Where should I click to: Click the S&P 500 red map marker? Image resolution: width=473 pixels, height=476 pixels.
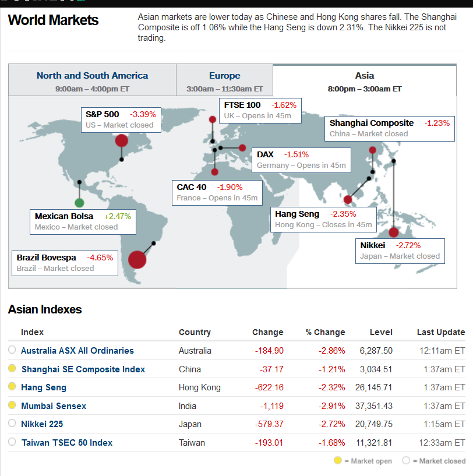[121, 141]
